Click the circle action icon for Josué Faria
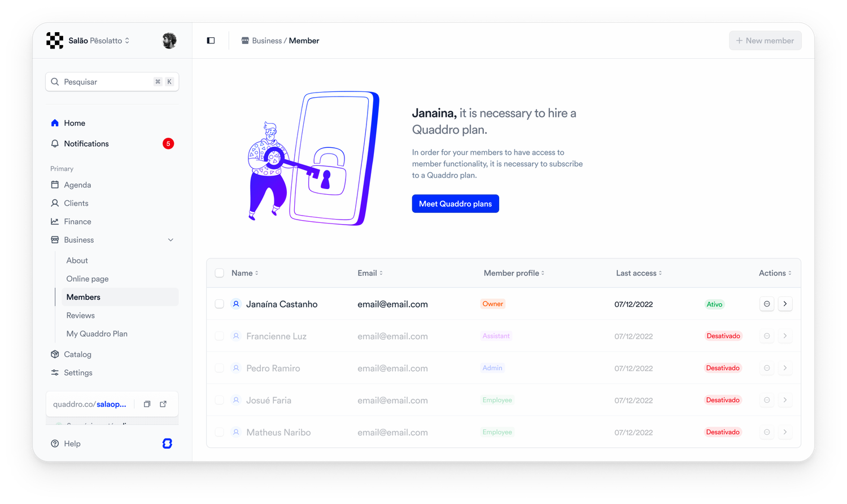This screenshot has height=504, width=847. 767,400
